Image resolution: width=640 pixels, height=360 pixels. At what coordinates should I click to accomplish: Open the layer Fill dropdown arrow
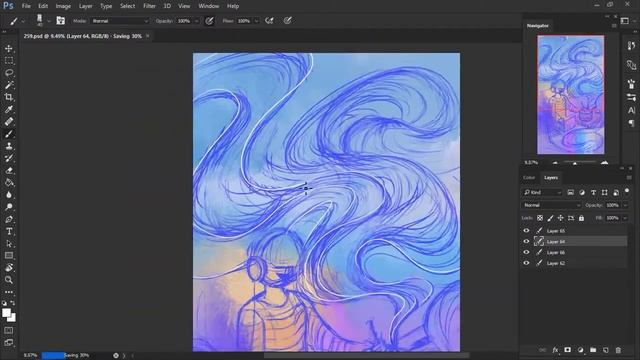click(x=625, y=218)
